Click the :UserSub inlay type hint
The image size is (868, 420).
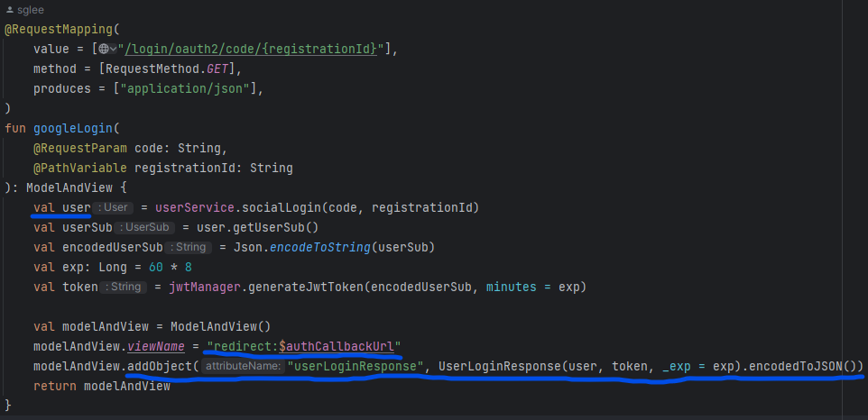tap(144, 228)
